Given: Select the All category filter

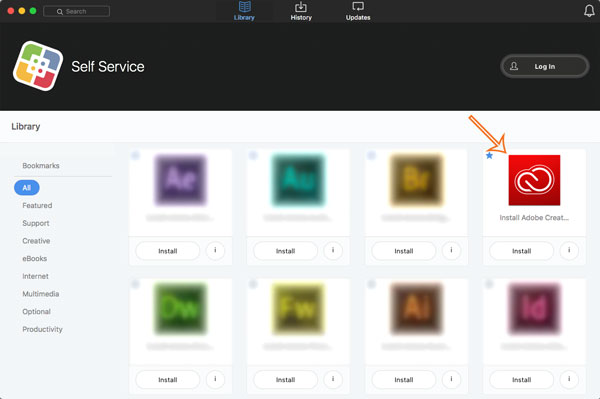Looking at the screenshot, I should coord(26,187).
